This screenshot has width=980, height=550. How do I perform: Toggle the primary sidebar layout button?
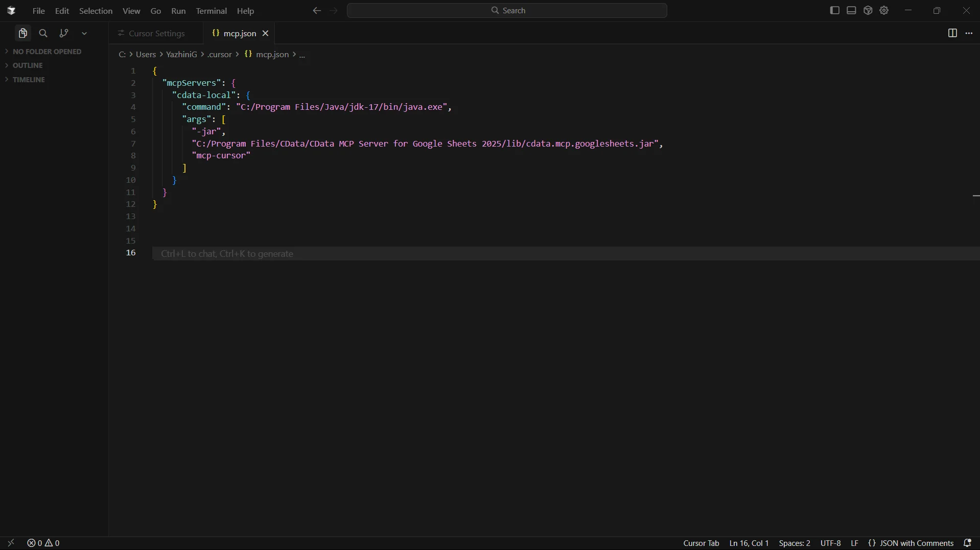834,11
